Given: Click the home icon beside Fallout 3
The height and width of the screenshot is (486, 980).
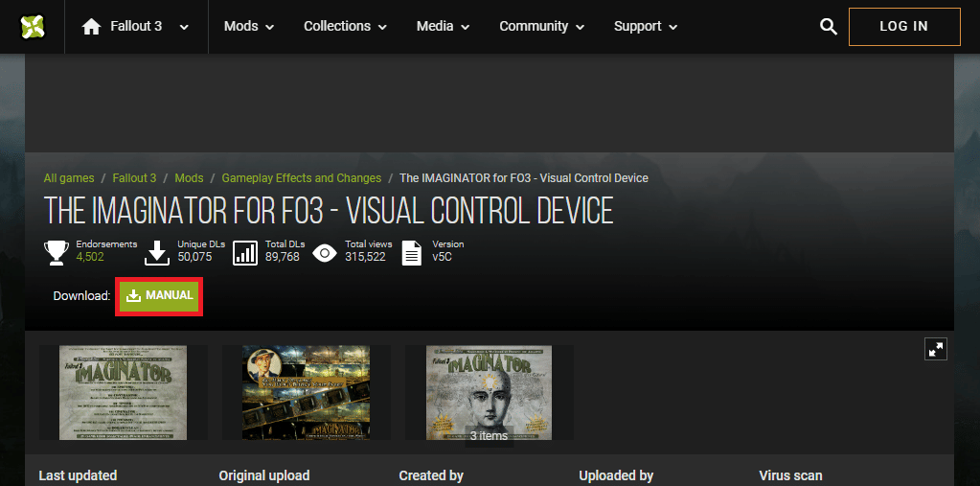Looking at the screenshot, I should (x=91, y=26).
